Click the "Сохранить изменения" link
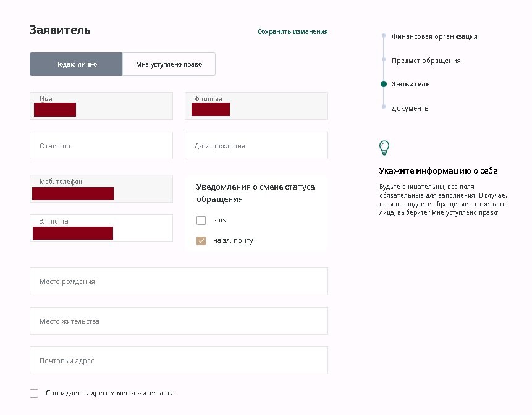Screen dimensions: 532x415 [x=293, y=31]
